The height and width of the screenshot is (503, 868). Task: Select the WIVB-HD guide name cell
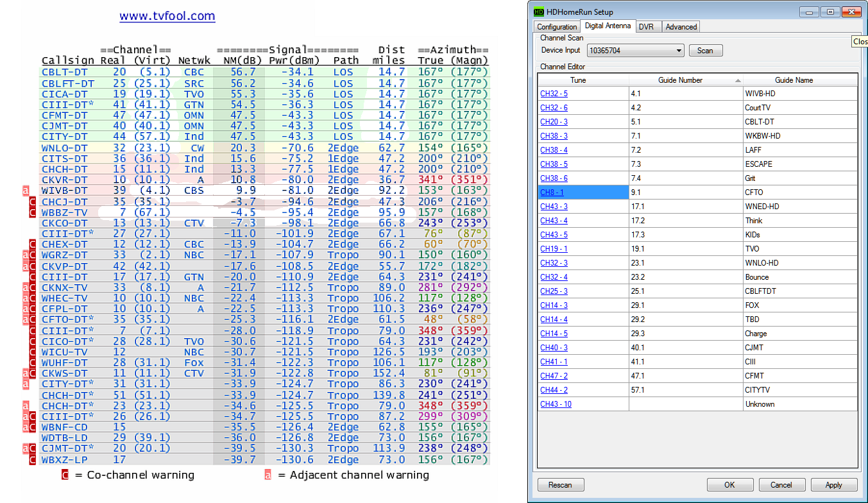800,94
